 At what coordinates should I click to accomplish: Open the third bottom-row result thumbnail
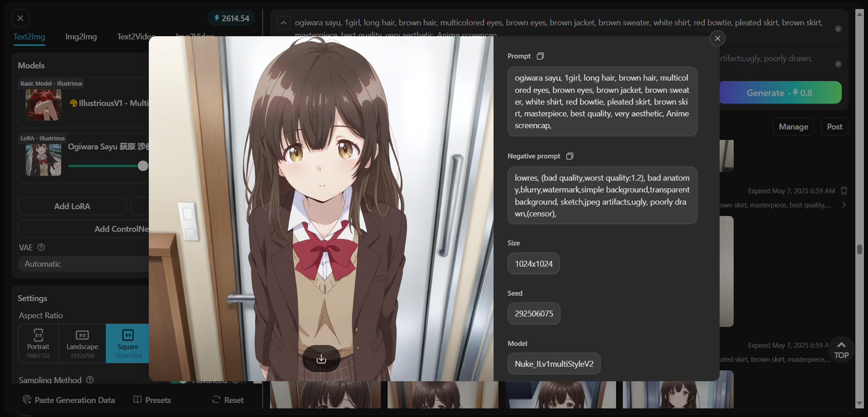click(560, 394)
